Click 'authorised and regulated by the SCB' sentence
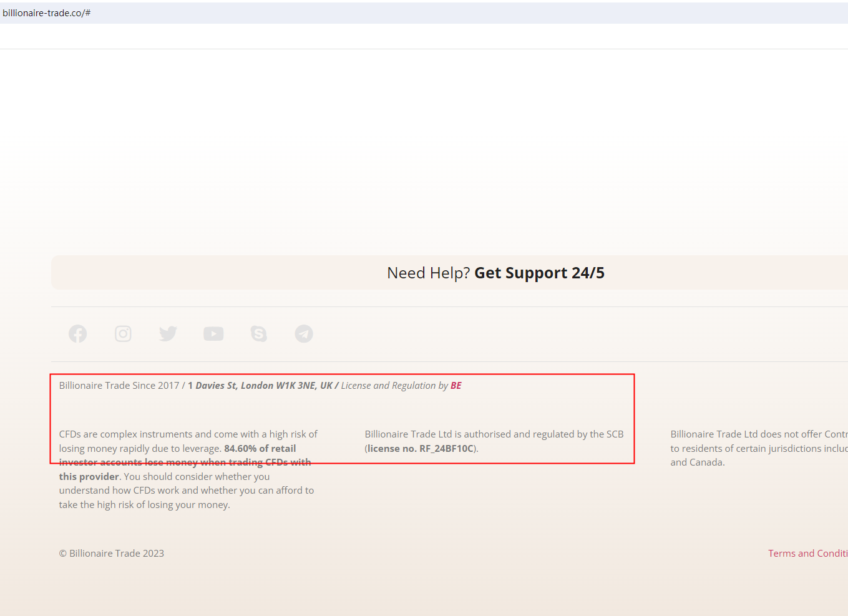 [x=494, y=441]
